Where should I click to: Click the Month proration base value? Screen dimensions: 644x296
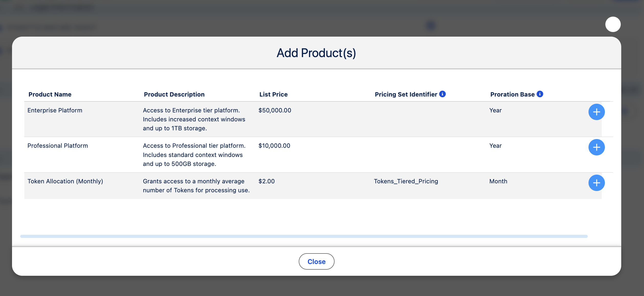click(498, 181)
